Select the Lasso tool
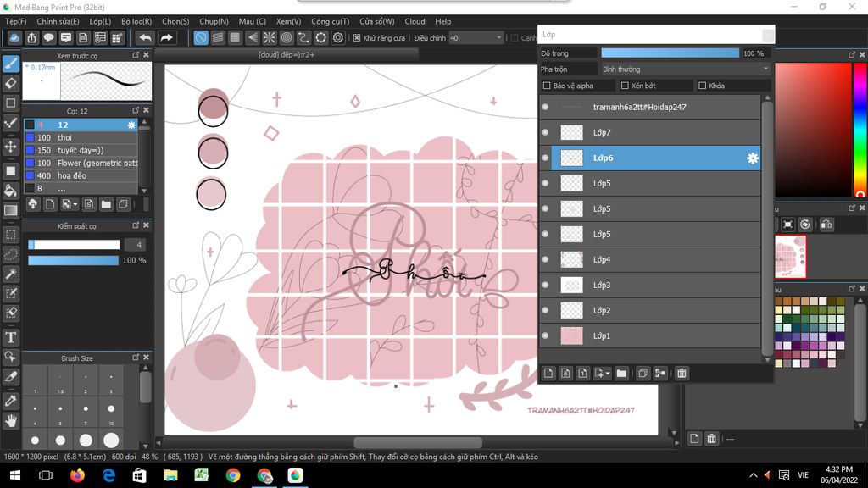Screen dimensions: 868x488 coord(11,254)
